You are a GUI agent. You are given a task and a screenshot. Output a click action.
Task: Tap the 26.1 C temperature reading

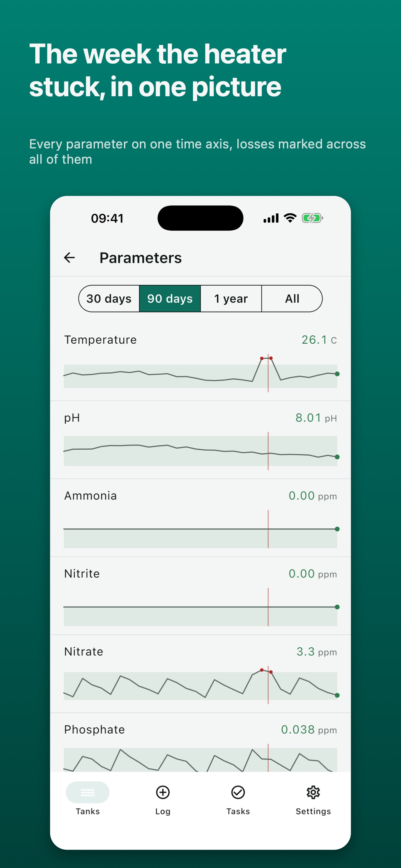click(319, 340)
